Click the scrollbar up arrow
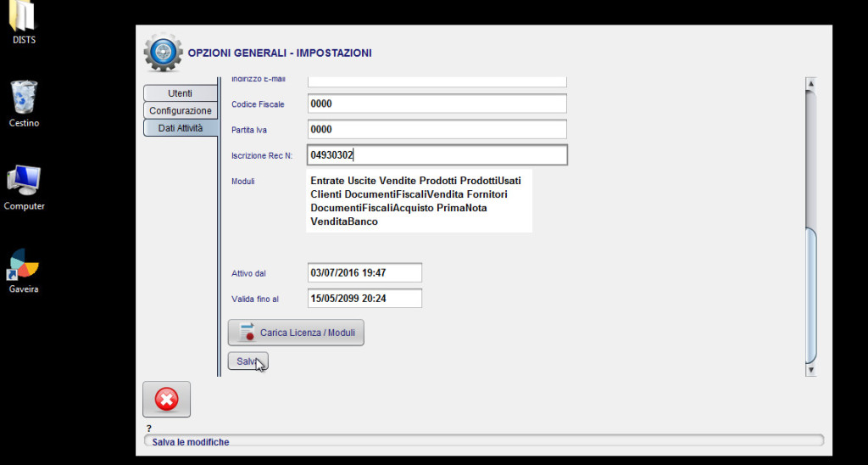 [x=811, y=84]
